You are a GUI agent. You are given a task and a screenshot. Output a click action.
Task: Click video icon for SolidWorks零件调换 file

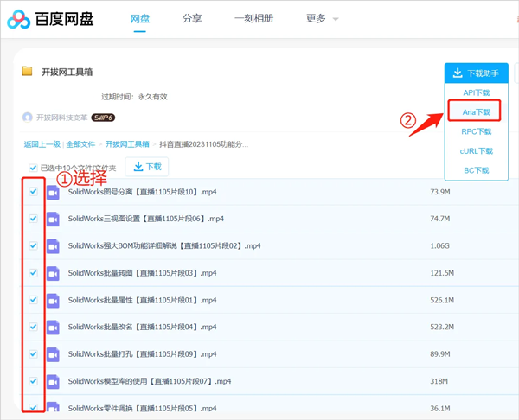click(53, 407)
